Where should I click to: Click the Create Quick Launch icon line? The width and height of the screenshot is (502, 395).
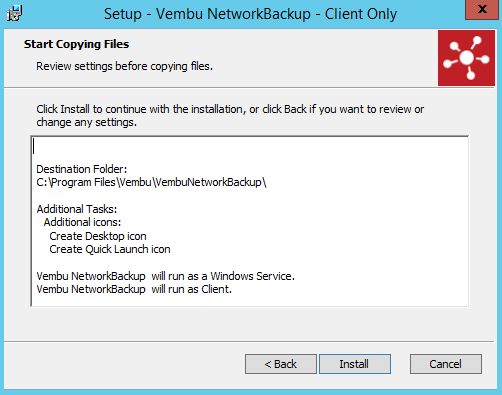point(110,249)
